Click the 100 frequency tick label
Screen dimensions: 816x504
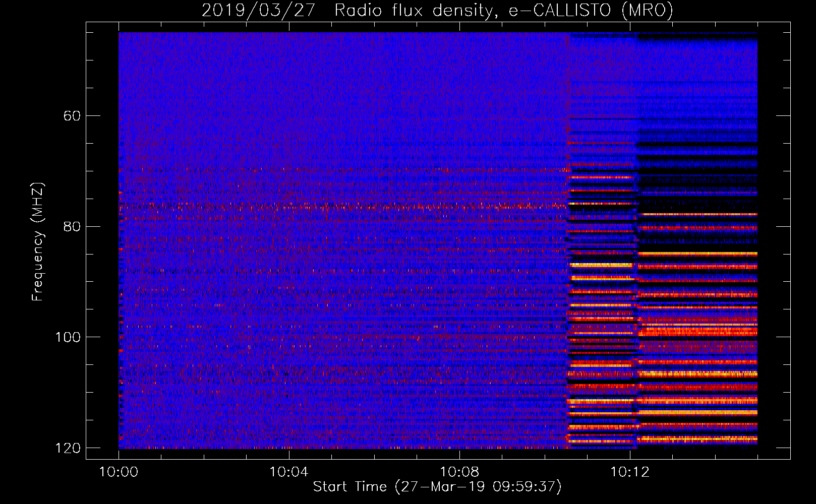coord(68,337)
